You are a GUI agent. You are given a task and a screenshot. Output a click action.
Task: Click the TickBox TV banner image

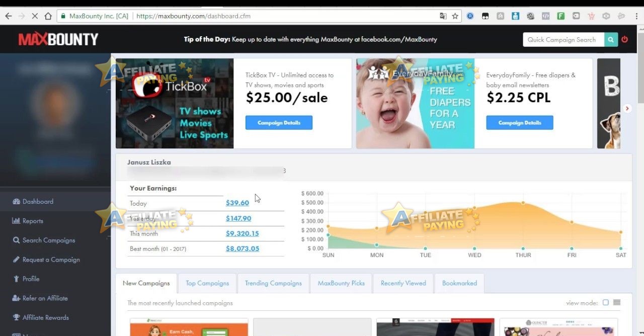click(175, 103)
